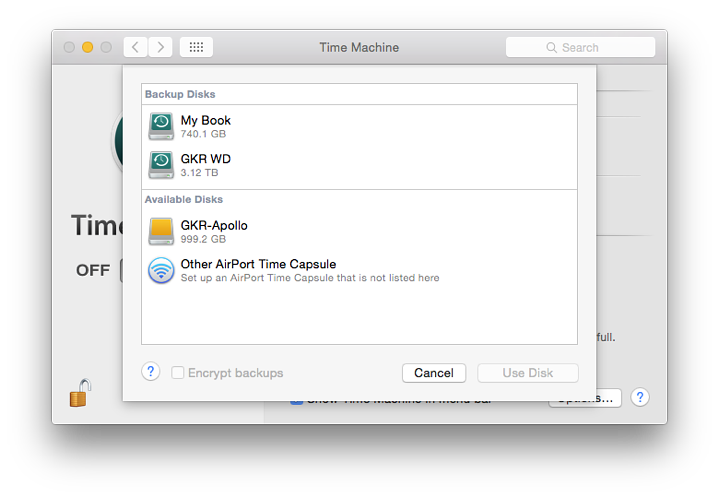Minimize window with the yellow button
The height and width of the screenshot is (498, 719).
pos(88,47)
